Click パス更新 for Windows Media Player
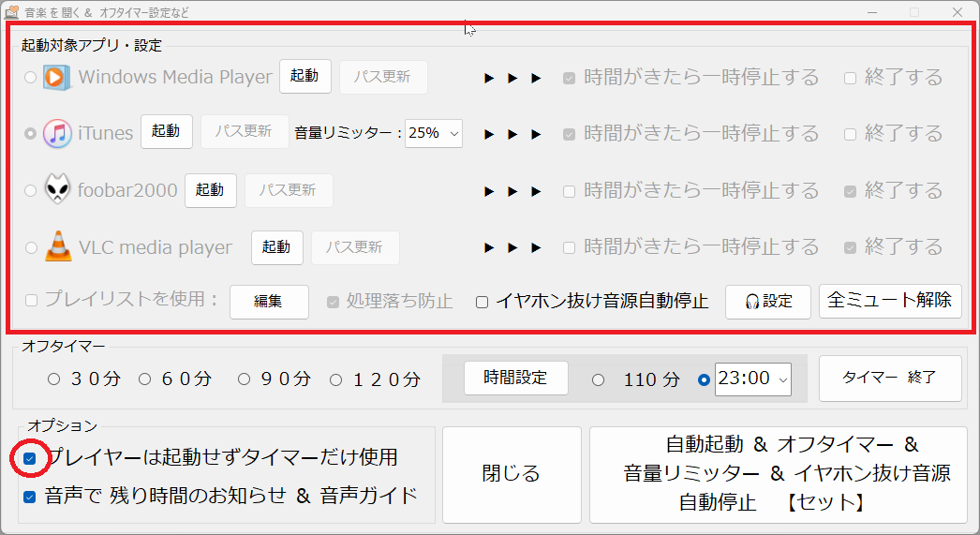 pyautogui.click(x=383, y=77)
